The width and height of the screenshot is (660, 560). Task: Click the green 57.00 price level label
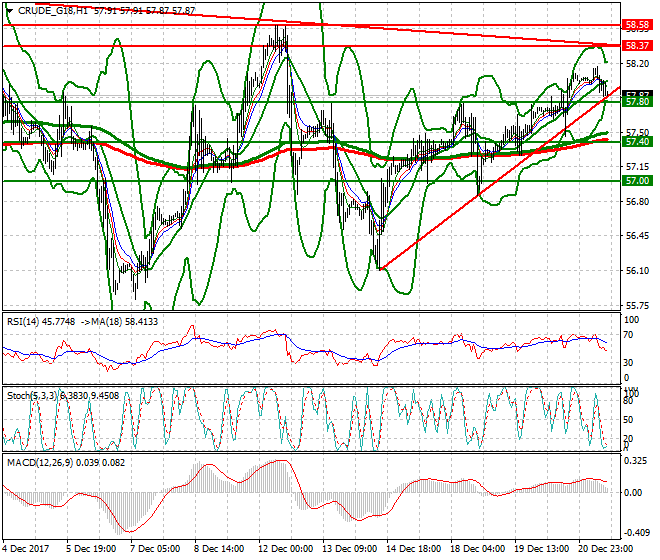tap(637, 181)
